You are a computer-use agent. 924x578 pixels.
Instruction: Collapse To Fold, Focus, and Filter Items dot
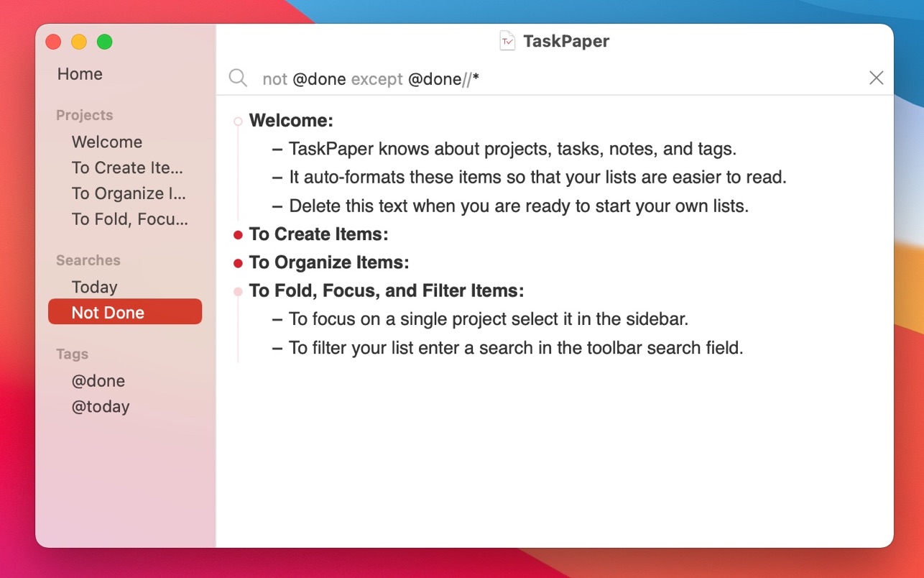pyautogui.click(x=238, y=292)
